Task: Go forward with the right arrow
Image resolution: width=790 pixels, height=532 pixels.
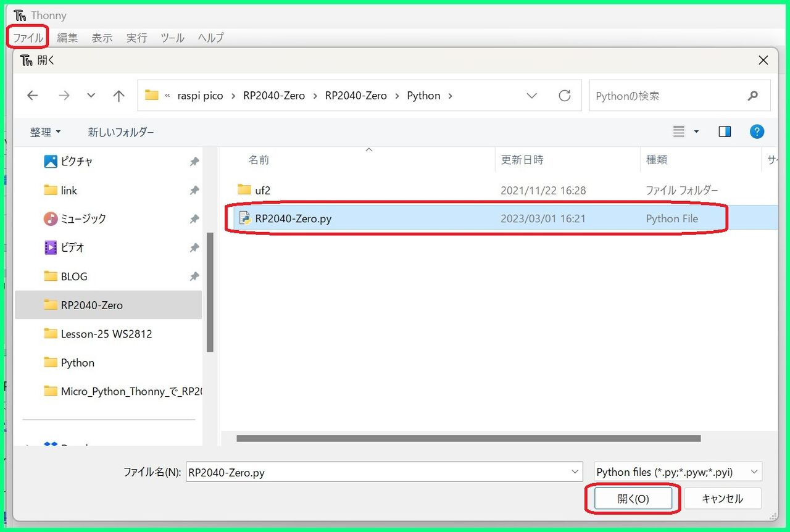Action: tap(64, 96)
